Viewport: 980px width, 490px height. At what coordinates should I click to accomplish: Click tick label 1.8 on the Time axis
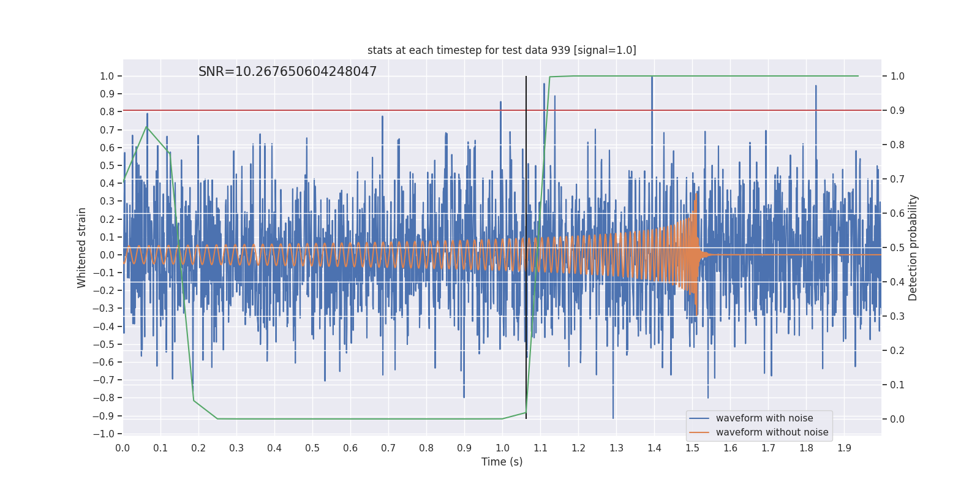pyautogui.click(x=806, y=448)
